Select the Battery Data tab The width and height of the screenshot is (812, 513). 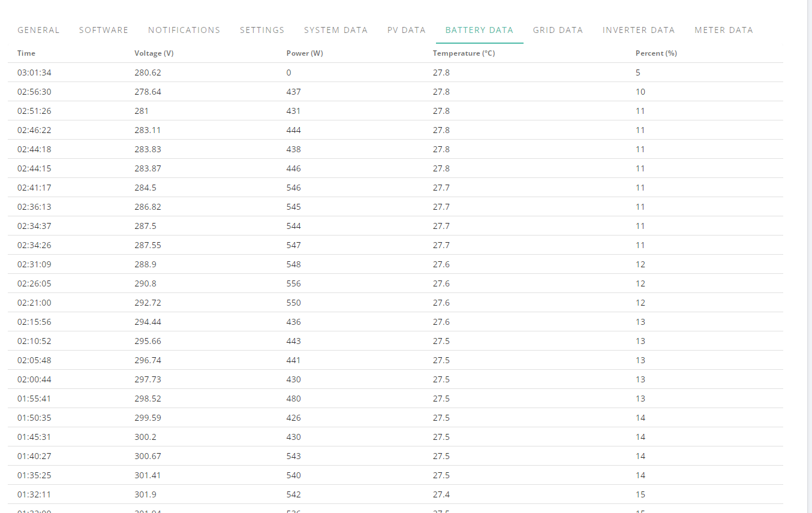(x=479, y=30)
